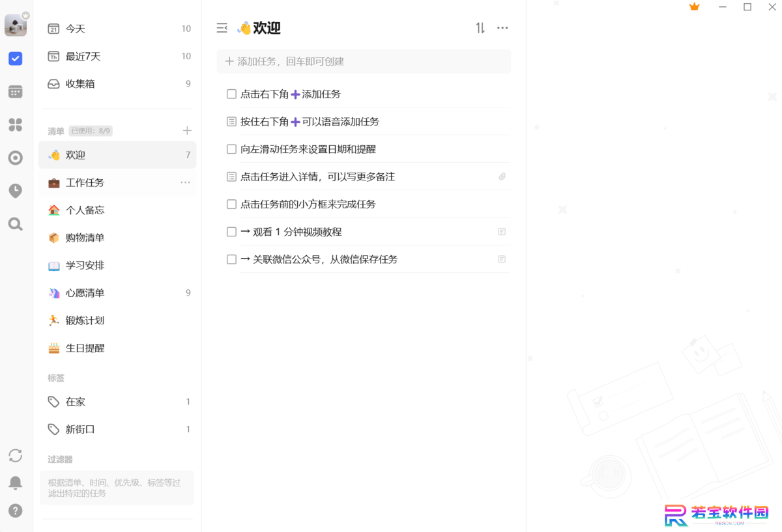
Task: Click the filter hint box 根据清单、时间
Action: tap(117, 488)
